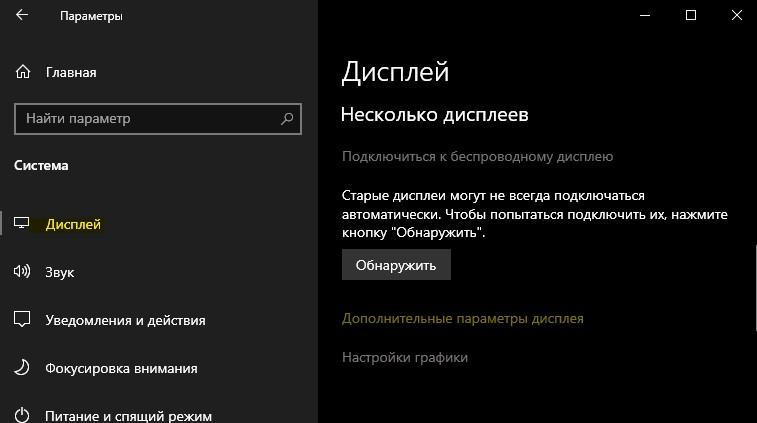Viewport: 757px width, 423px height.
Task: Click the Параметры window title
Action: click(x=91, y=16)
